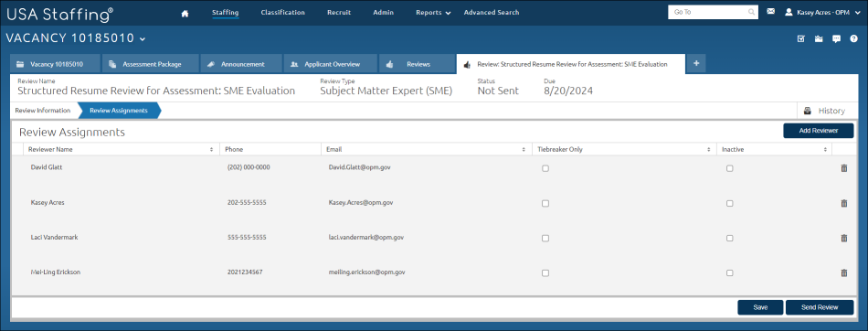Screen dimensions: 868x331
Task: Open the messages envelope icon
Action: [x=770, y=11]
